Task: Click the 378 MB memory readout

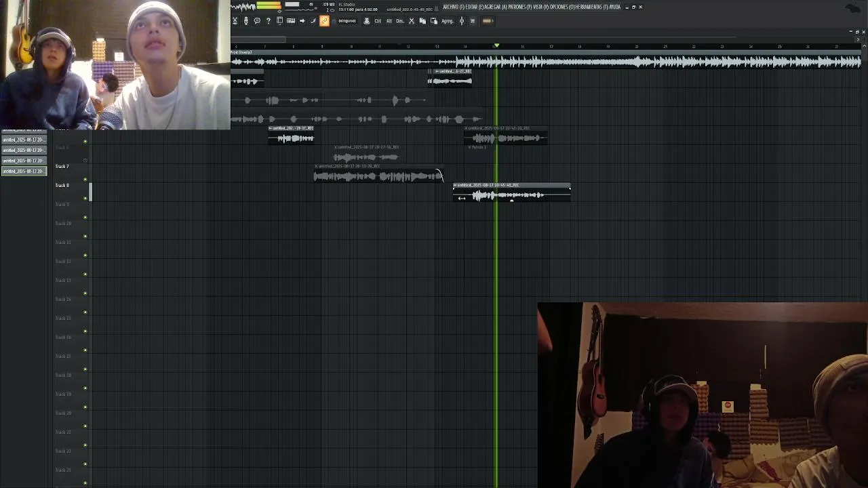Action: pos(328,4)
